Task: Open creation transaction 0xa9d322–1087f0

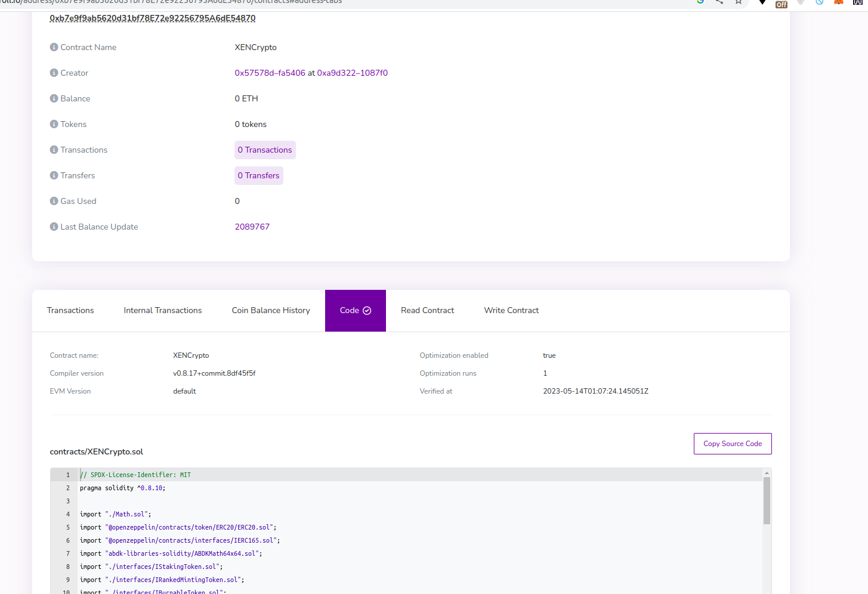Action: click(x=353, y=73)
